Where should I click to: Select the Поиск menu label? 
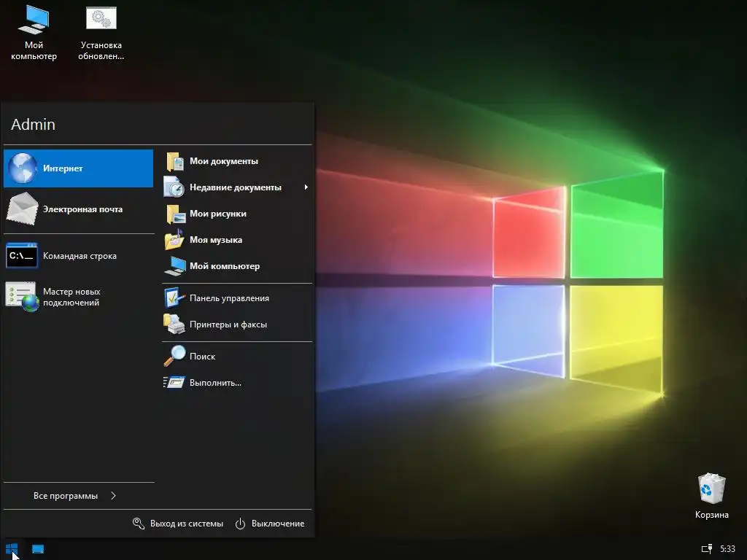pyautogui.click(x=203, y=356)
